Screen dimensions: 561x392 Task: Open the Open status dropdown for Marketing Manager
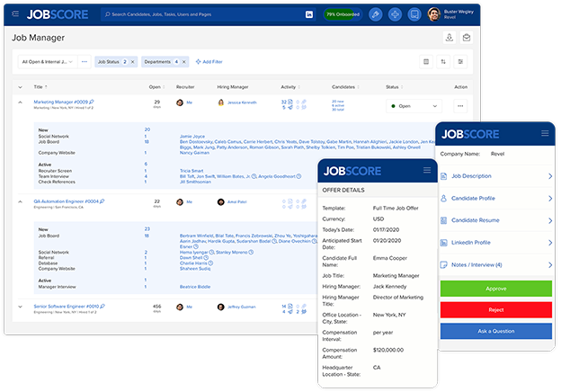pyautogui.click(x=414, y=106)
